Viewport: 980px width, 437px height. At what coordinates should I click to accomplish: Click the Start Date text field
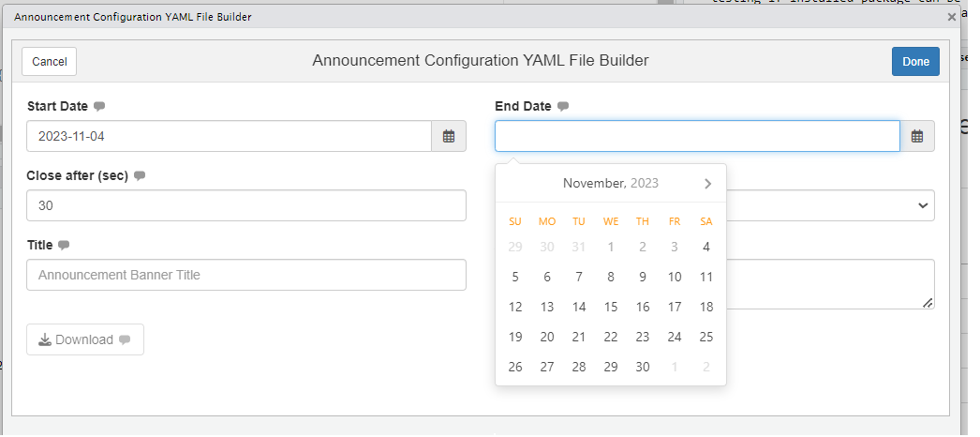[x=229, y=136]
